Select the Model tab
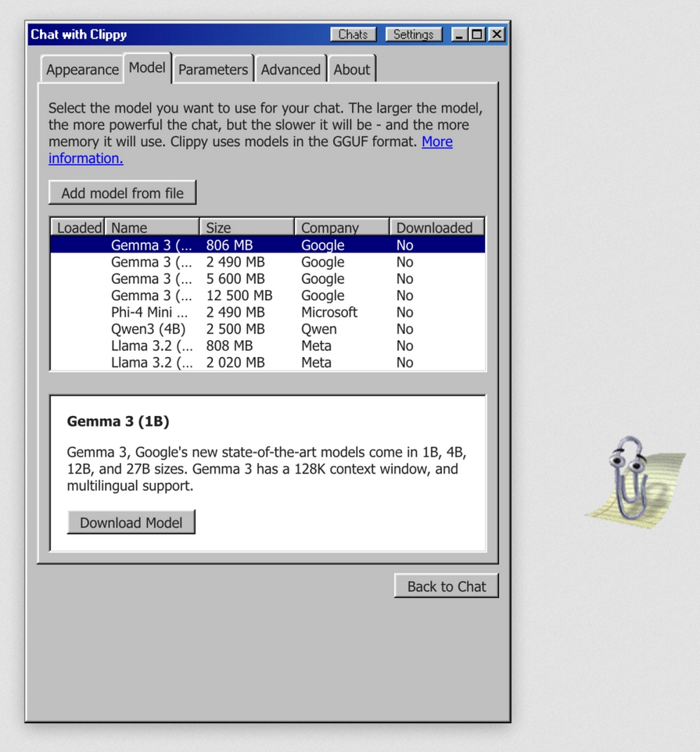Viewport: 700px width, 752px height. coord(147,68)
